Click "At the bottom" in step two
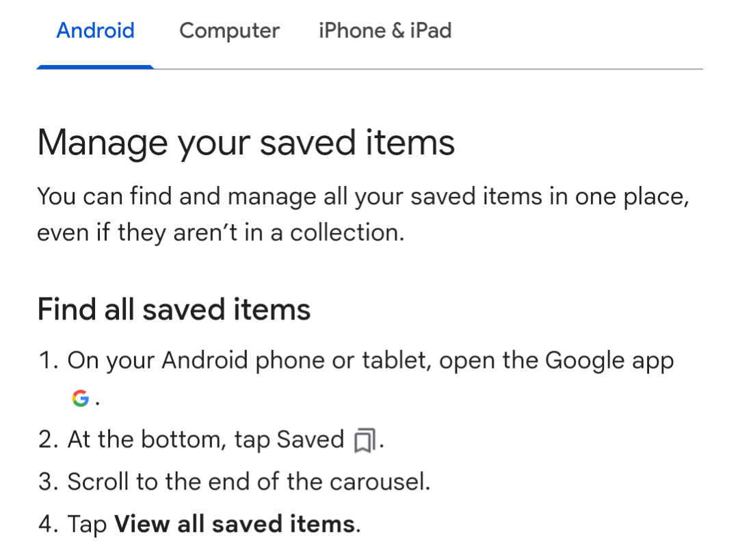The image size is (738, 560). tap(146, 440)
